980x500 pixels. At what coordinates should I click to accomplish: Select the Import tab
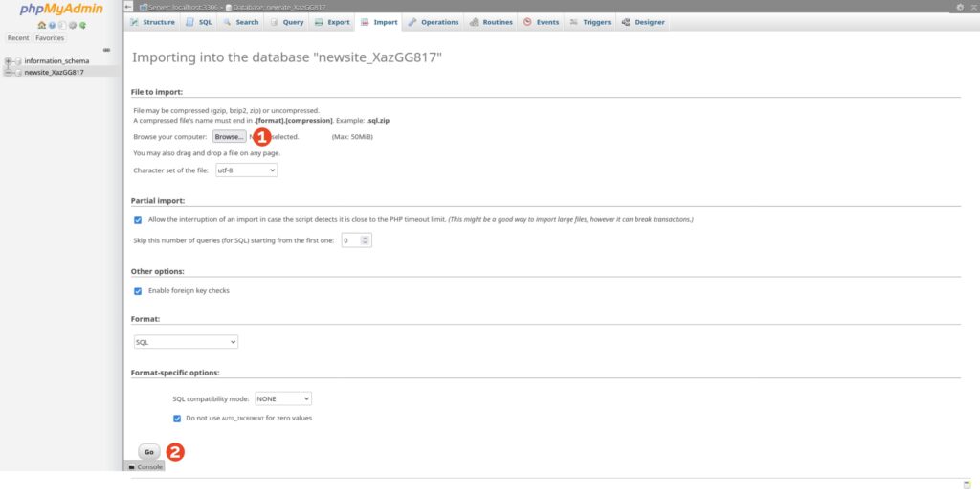379,22
